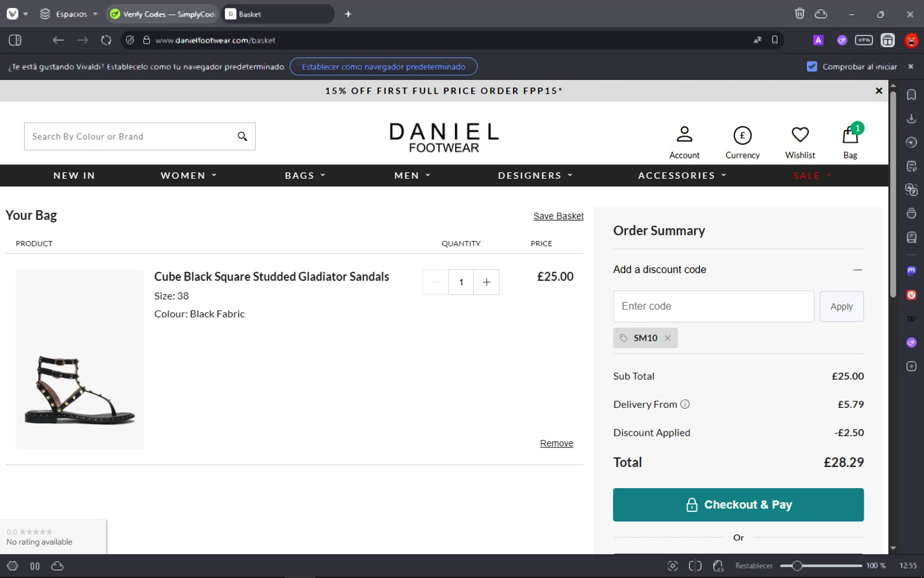
Task: Open a new browser tab
Action: pyautogui.click(x=348, y=14)
